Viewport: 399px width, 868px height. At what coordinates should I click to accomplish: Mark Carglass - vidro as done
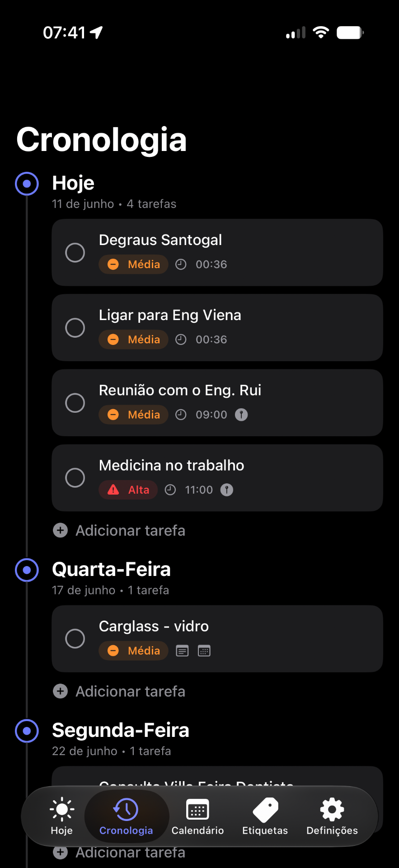click(75, 638)
